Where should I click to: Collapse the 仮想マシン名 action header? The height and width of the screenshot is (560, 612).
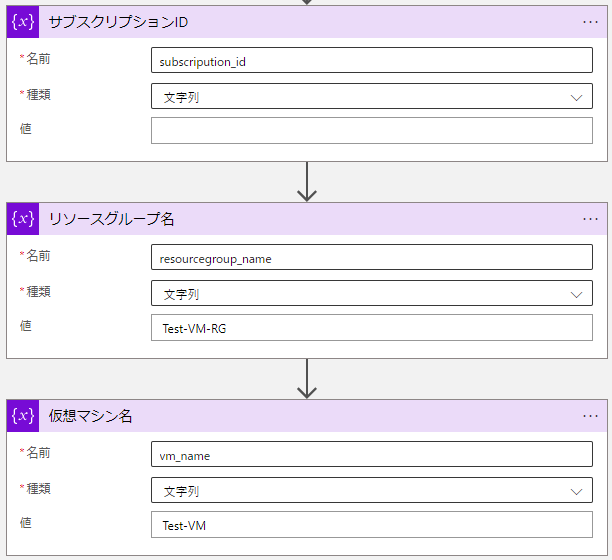point(307,416)
